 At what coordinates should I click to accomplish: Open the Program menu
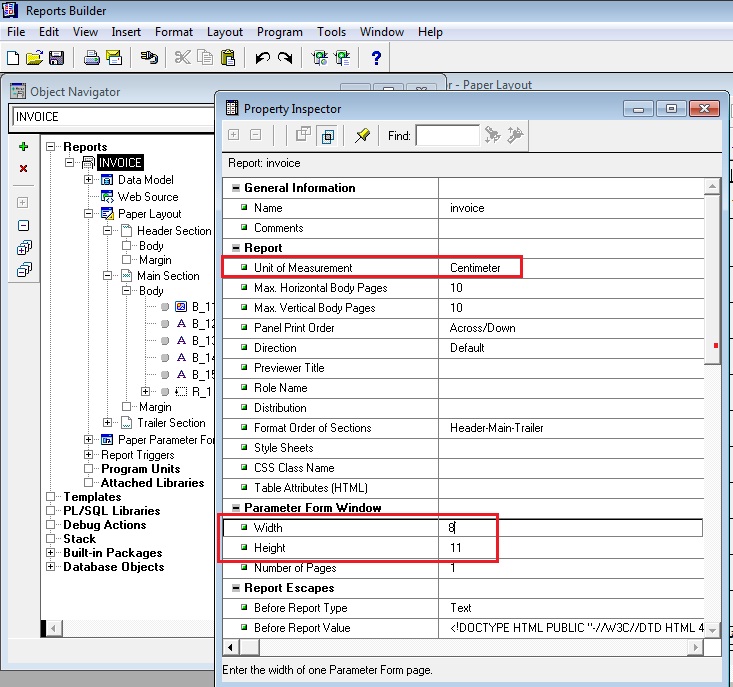[x=280, y=32]
